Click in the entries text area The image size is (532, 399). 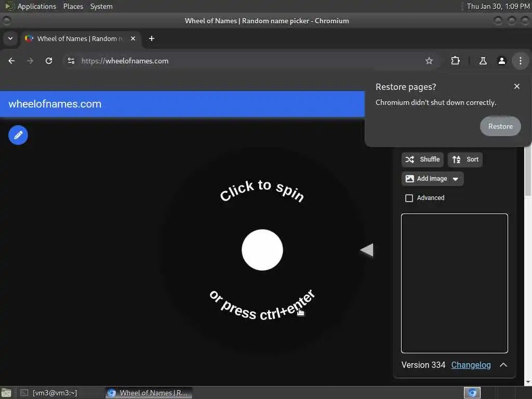click(454, 283)
